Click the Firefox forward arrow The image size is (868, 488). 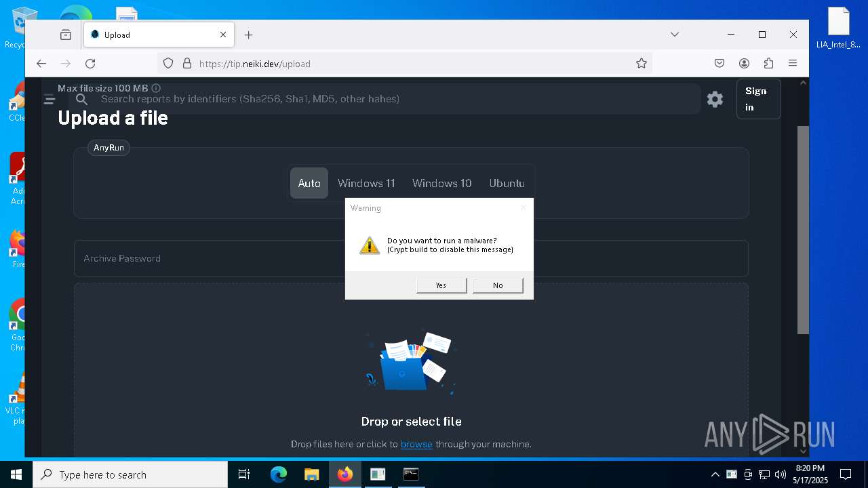[66, 64]
